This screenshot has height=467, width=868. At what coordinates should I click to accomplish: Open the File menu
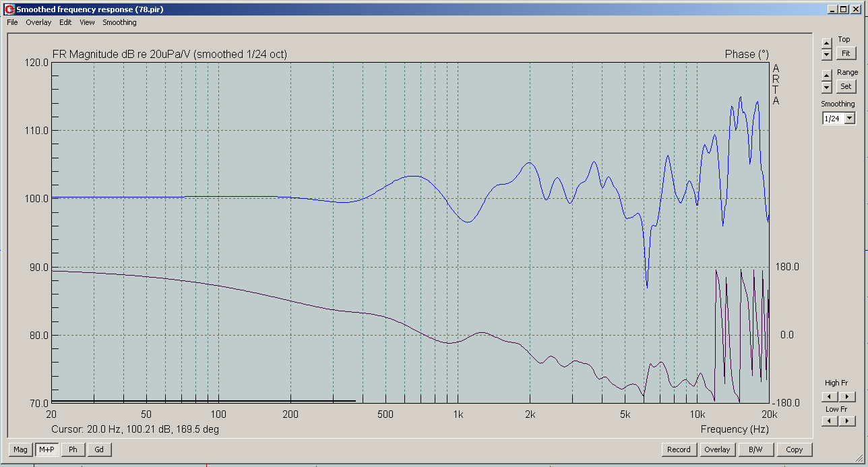(x=12, y=22)
